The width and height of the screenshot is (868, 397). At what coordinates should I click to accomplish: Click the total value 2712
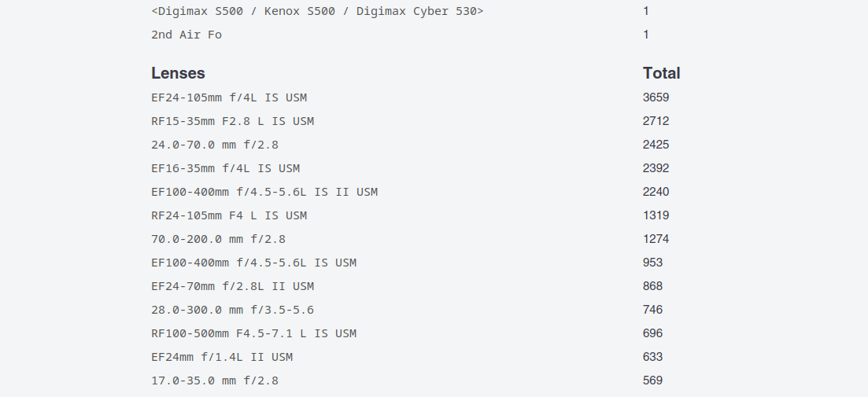pos(656,121)
